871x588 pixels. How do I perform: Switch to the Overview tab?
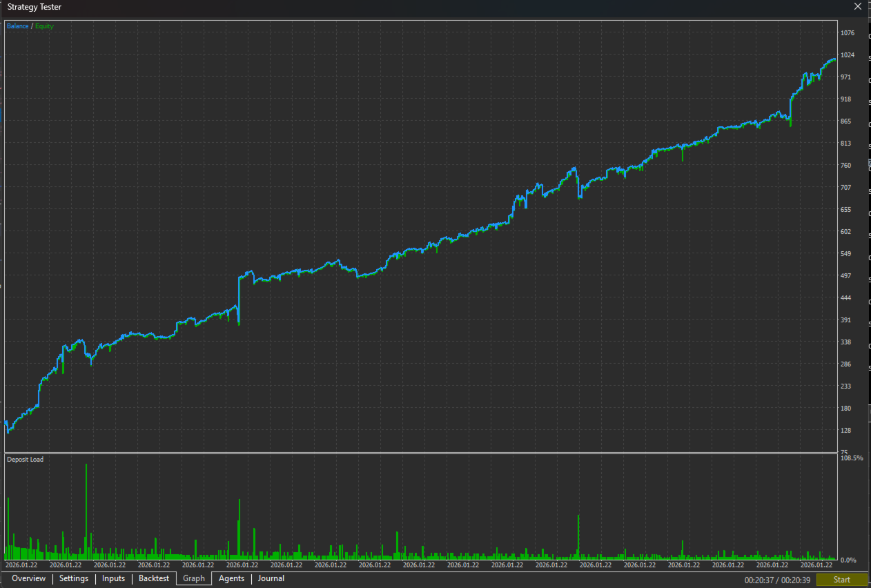(28, 578)
